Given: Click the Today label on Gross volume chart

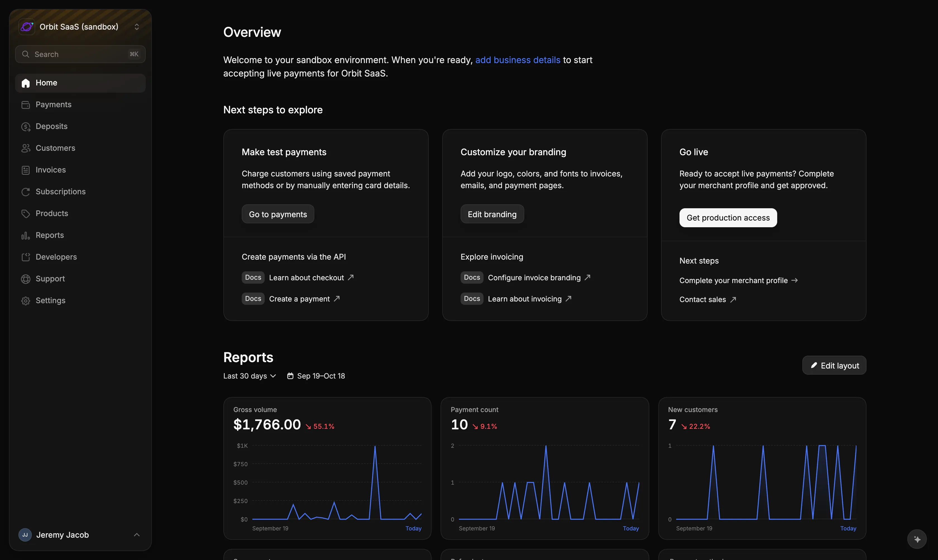Looking at the screenshot, I should (x=413, y=528).
